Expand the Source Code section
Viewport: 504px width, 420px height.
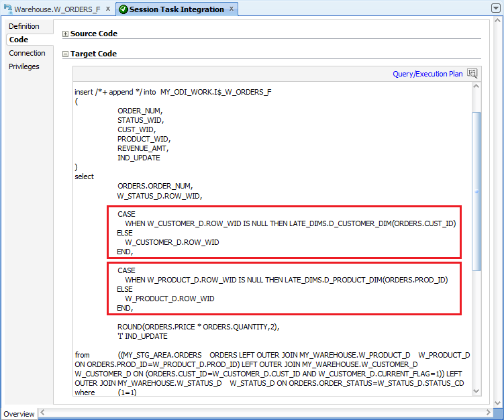pyautogui.click(x=65, y=34)
